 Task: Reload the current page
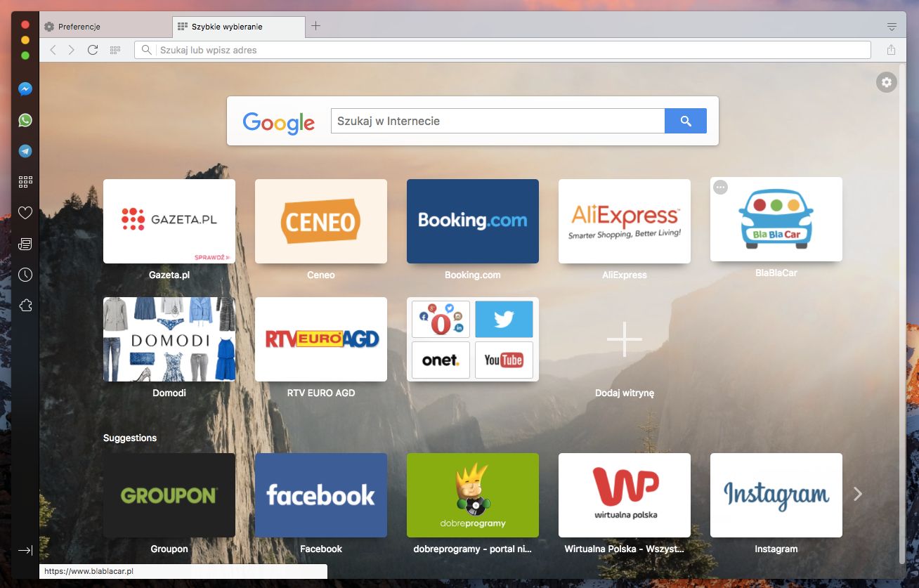(x=92, y=50)
